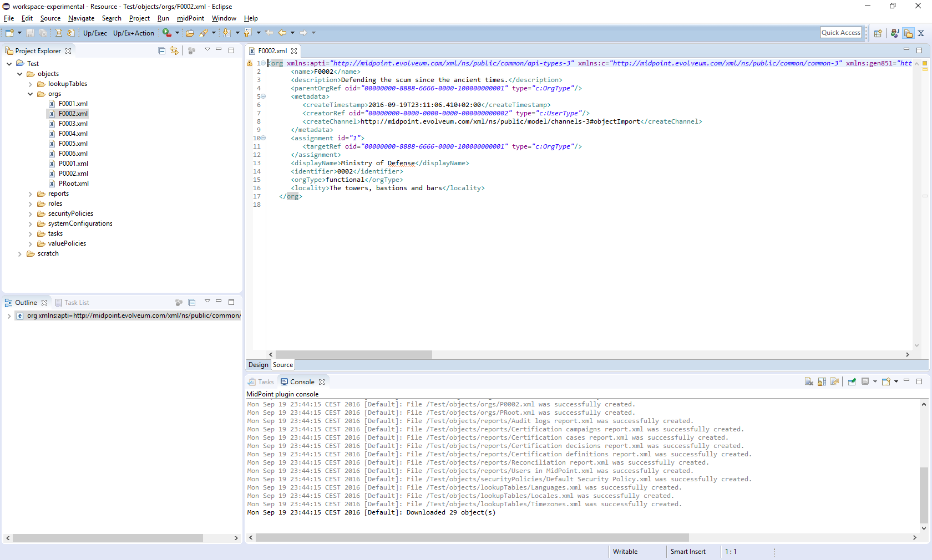
Task: Click the Open Perspective icon
Action: pos(878,33)
